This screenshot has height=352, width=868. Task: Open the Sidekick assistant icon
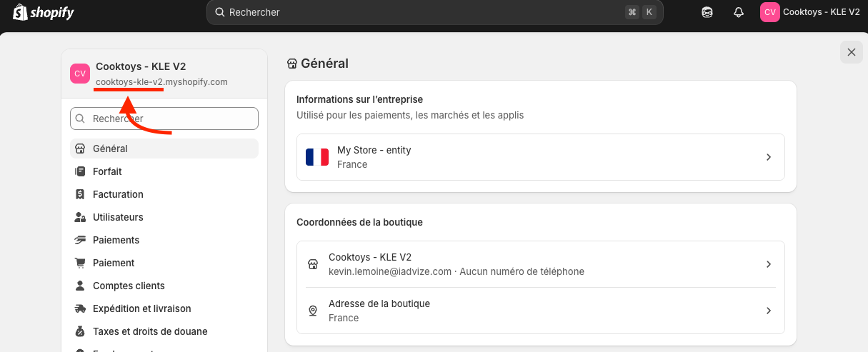pos(707,12)
